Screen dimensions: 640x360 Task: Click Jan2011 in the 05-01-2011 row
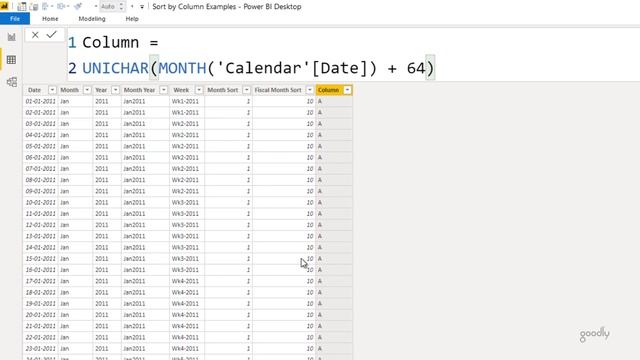(x=134, y=146)
